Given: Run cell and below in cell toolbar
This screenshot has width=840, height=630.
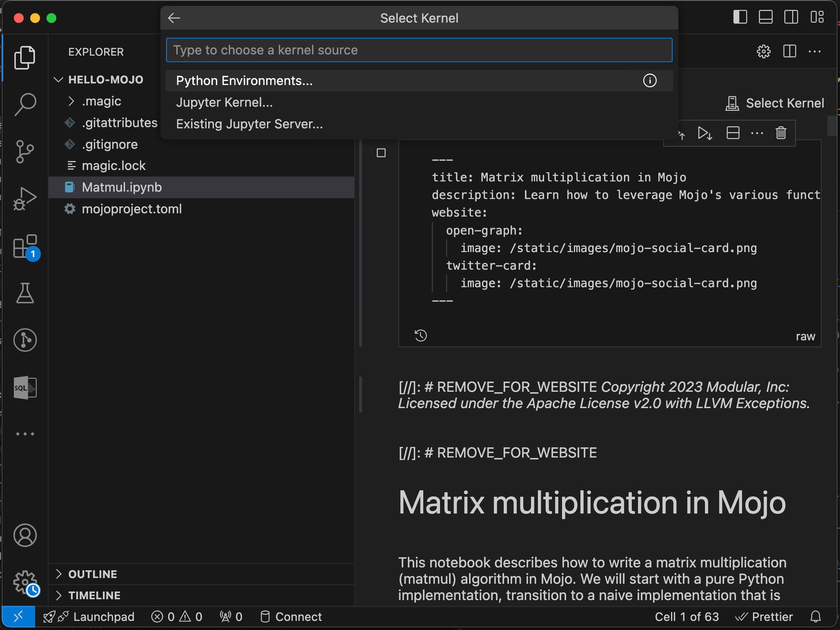Looking at the screenshot, I should (x=705, y=133).
